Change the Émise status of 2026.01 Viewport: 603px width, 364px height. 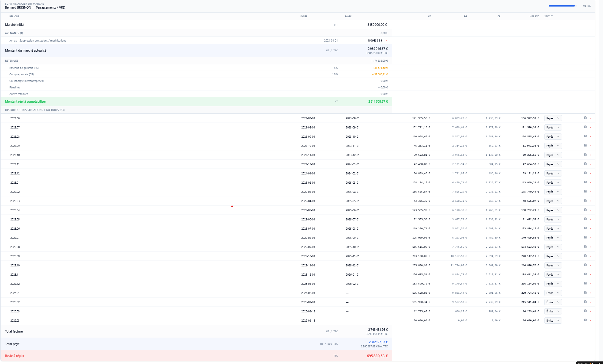click(x=553, y=293)
